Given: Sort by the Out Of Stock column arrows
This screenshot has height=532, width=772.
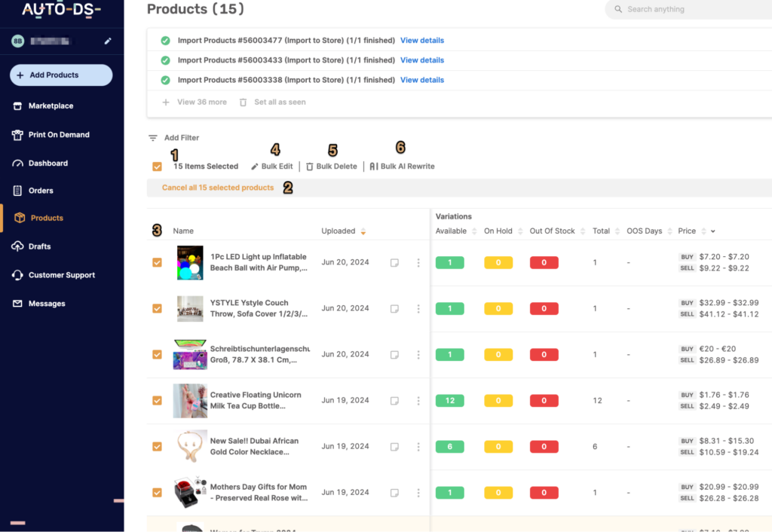Looking at the screenshot, I should click(583, 231).
